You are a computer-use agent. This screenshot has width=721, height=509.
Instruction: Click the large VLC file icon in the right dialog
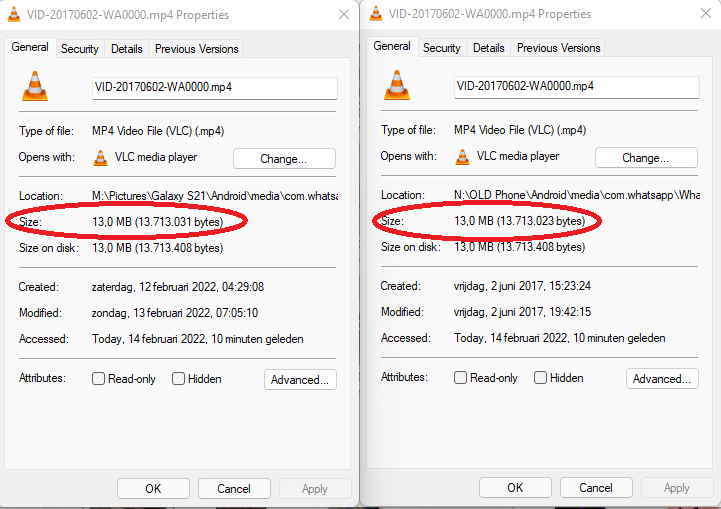(x=397, y=86)
